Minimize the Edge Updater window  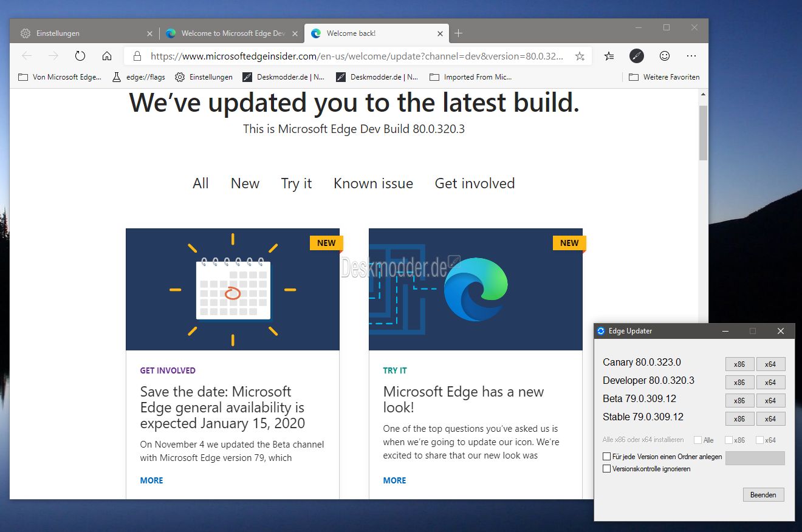(x=725, y=331)
